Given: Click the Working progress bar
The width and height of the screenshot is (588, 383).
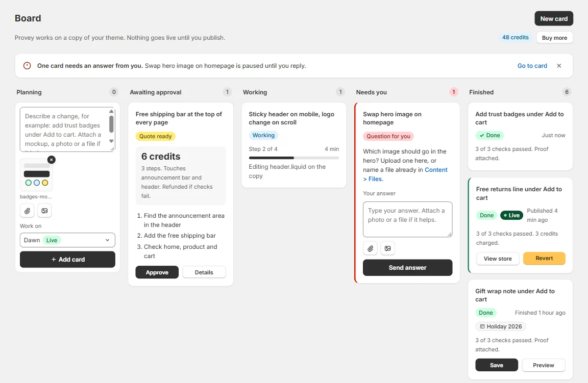Looking at the screenshot, I should [x=293, y=158].
